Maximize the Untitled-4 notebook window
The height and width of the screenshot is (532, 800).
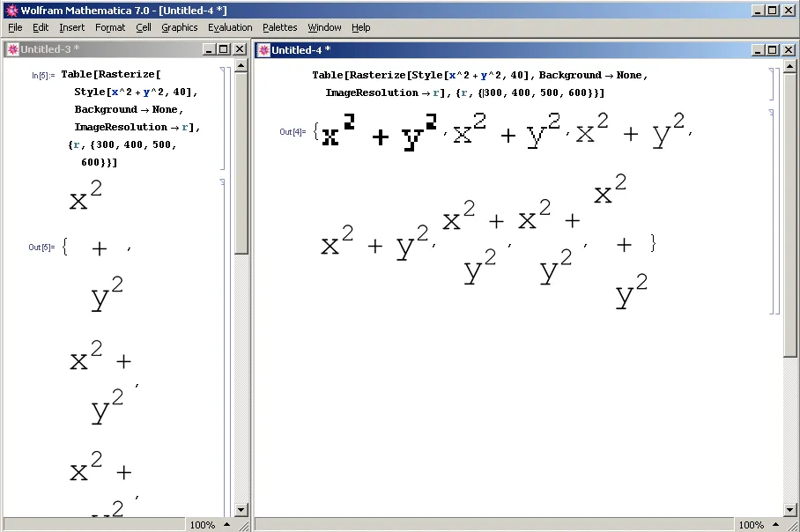click(x=773, y=50)
